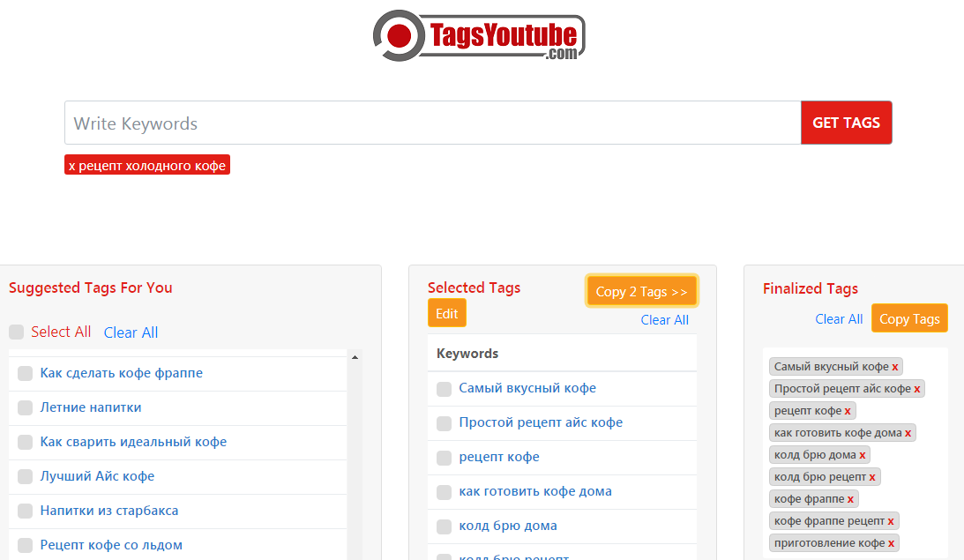Toggle the Select All checkbox
The image size is (964, 560).
[17, 332]
